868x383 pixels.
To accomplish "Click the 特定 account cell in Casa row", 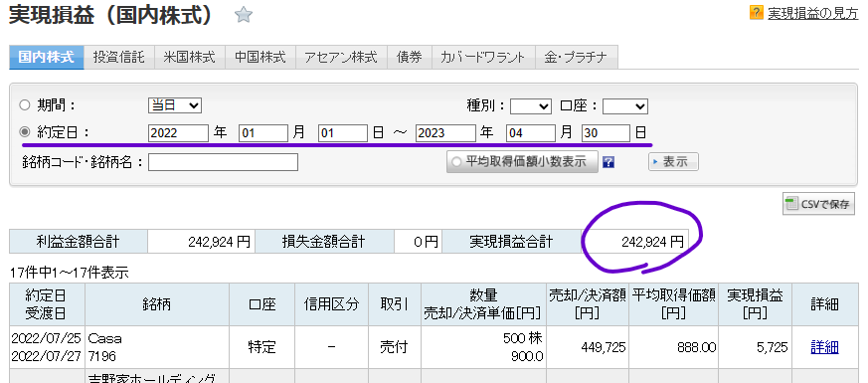I will [x=261, y=347].
